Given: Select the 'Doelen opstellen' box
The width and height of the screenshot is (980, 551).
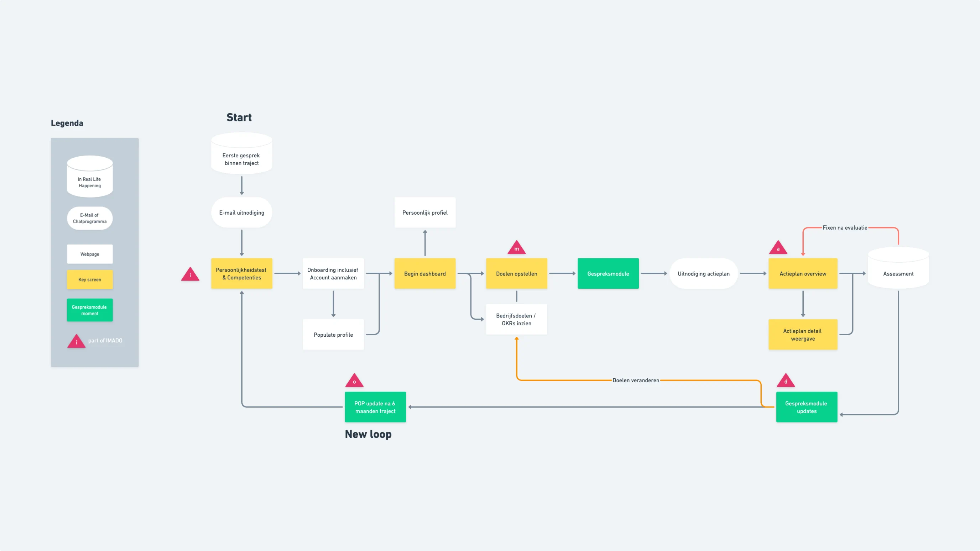Looking at the screenshot, I should pyautogui.click(x=517, y=273).
